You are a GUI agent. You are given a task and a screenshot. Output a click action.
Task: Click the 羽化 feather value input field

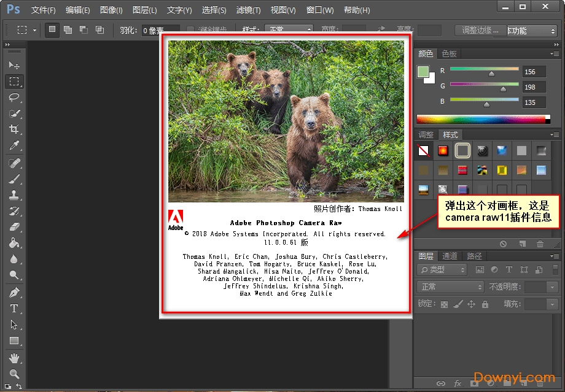[x=158, y=29]
